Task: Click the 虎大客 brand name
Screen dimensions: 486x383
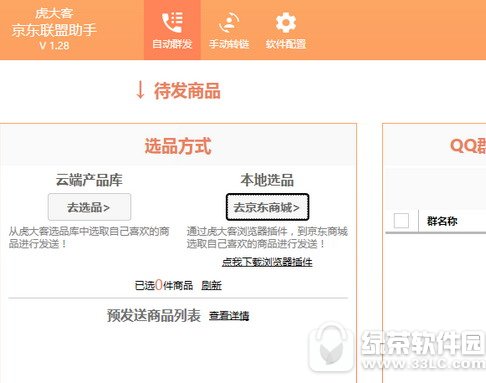Action: coord(54,13)
